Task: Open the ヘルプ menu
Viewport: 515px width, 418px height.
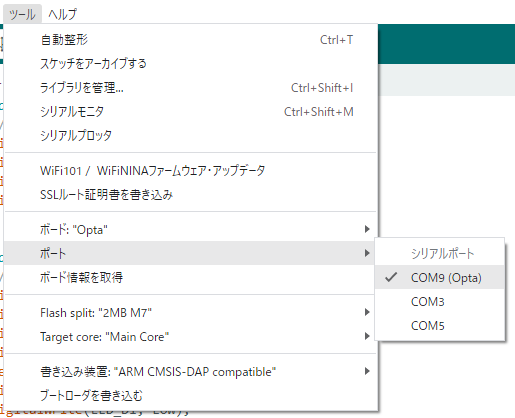Action: pyautogui.click(x=62, y=14)
